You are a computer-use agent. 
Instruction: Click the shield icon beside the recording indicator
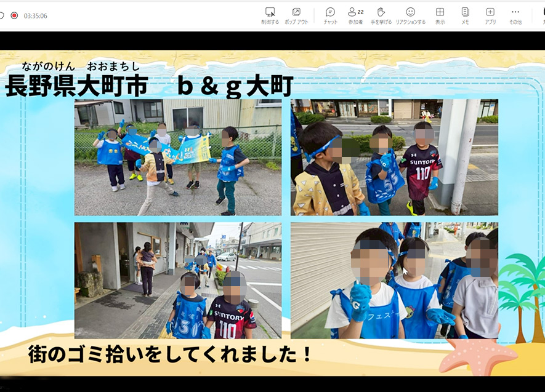click(2, 15)
